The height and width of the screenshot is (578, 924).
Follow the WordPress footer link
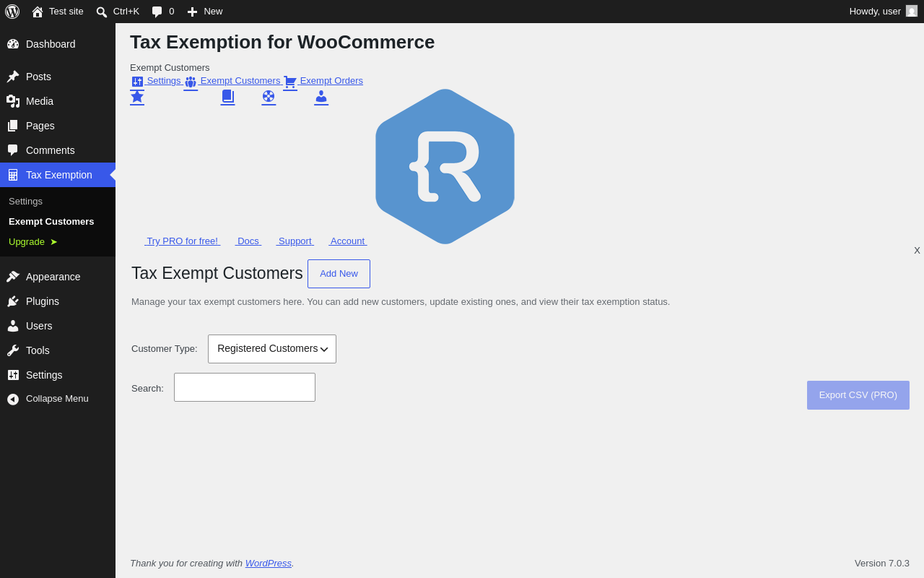click(x=269, y=564)
